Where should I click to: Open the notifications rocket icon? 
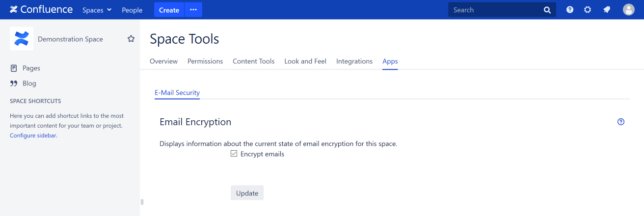coord(607,10)
